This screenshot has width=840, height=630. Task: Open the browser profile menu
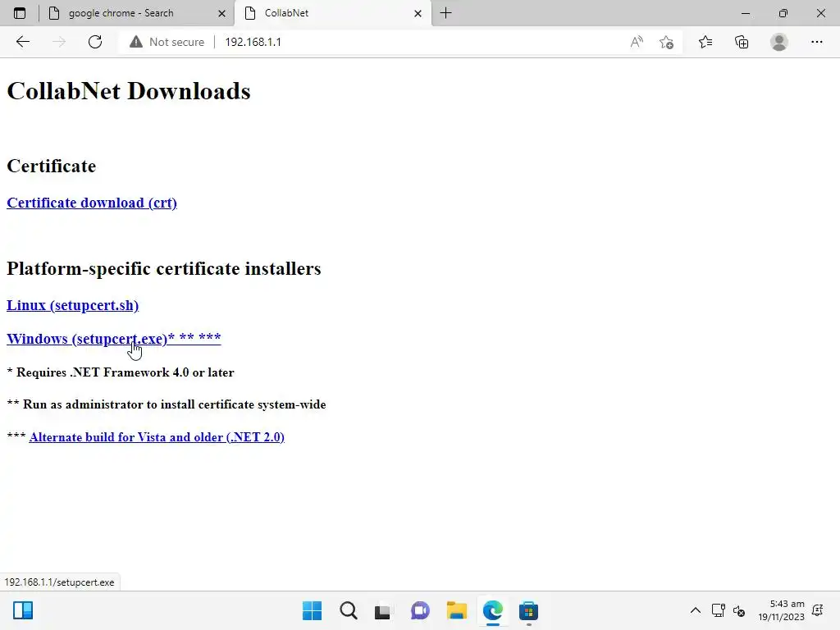[779, 42]
